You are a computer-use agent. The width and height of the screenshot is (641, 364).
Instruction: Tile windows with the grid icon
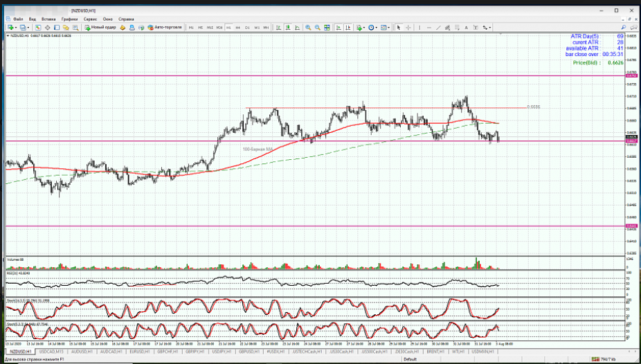point(327,28)
